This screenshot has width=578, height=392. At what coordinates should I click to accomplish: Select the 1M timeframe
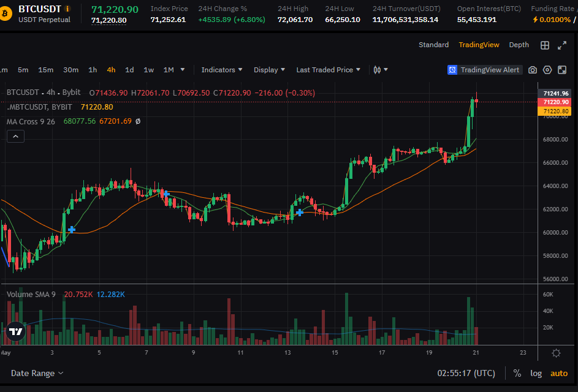click(169, 70)
